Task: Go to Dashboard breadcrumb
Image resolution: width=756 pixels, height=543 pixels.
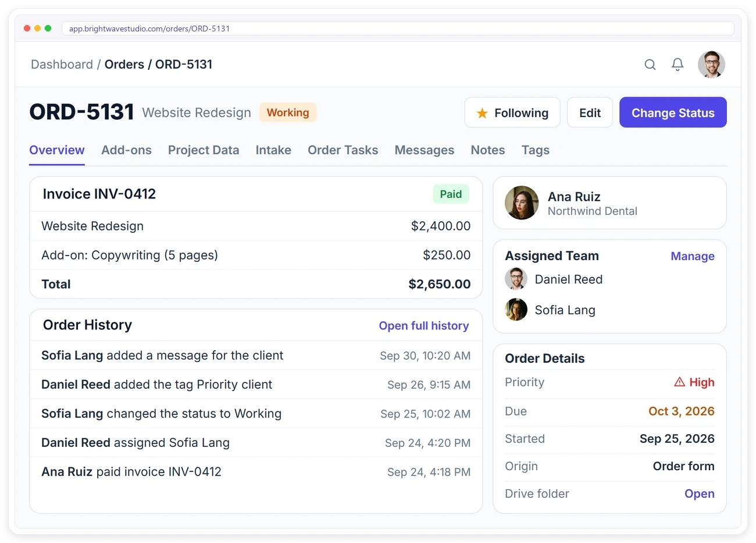Action: (x=62, y=65)
